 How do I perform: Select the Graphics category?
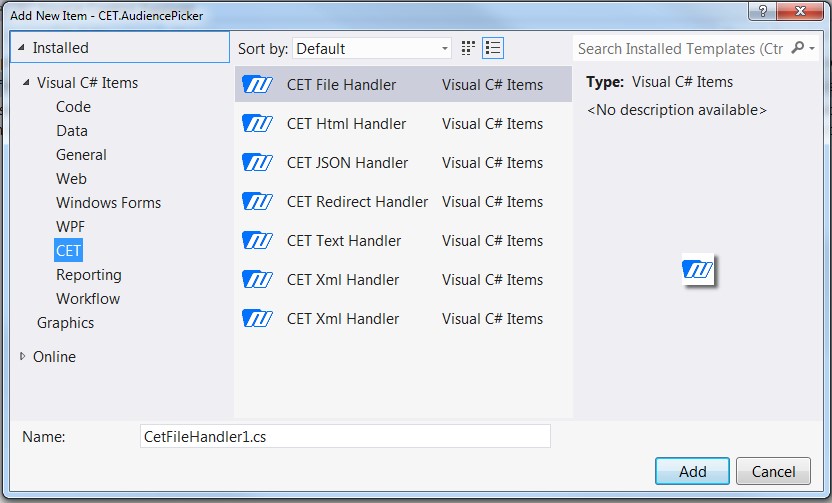point(65,323)
